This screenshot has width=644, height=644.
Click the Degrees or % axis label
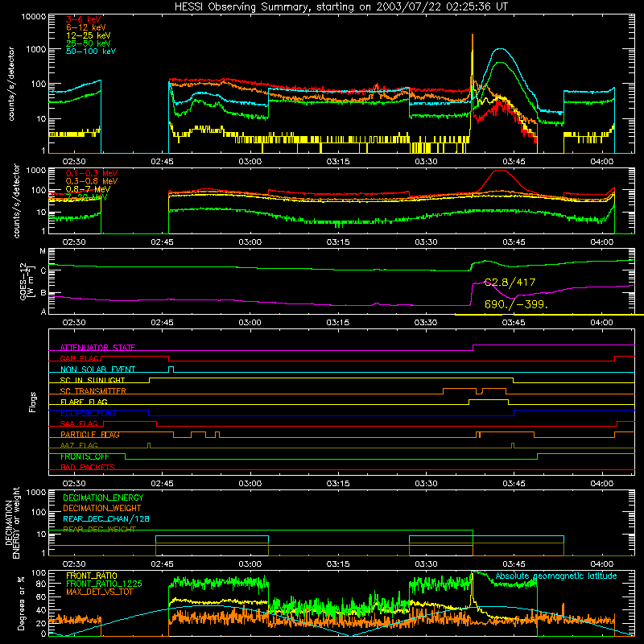tap(21, 603)
